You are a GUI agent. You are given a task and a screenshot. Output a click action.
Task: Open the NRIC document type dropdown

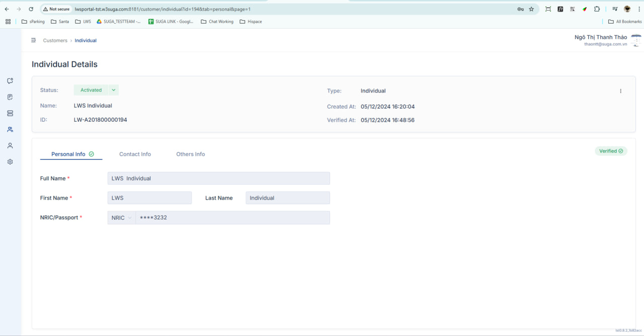(121, 218)
